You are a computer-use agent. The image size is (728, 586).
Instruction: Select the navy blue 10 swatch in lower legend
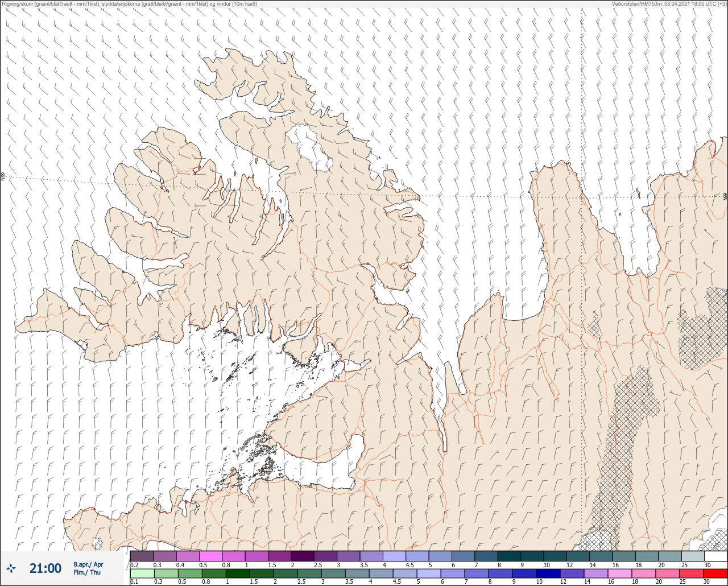pos(548,573)
